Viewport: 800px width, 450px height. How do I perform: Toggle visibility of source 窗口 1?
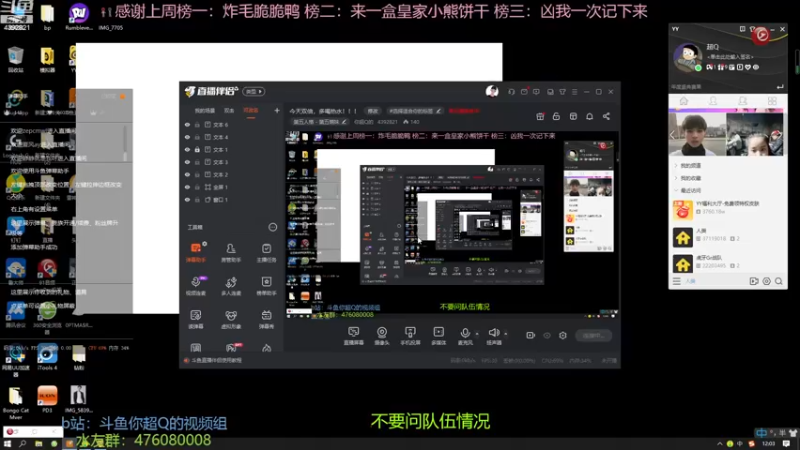[187, 200]
